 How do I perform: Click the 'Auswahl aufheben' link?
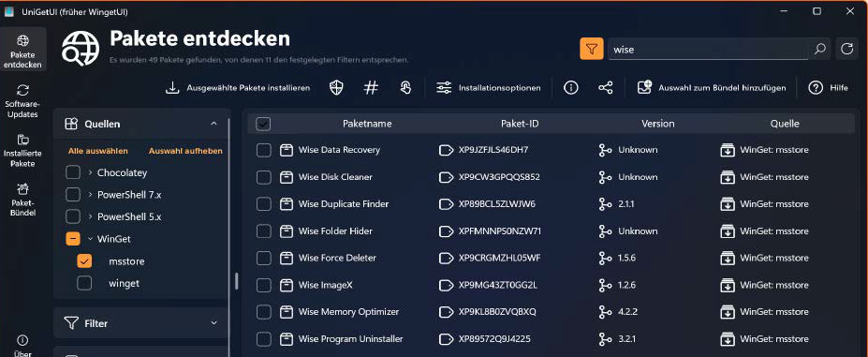coord(185,151)
